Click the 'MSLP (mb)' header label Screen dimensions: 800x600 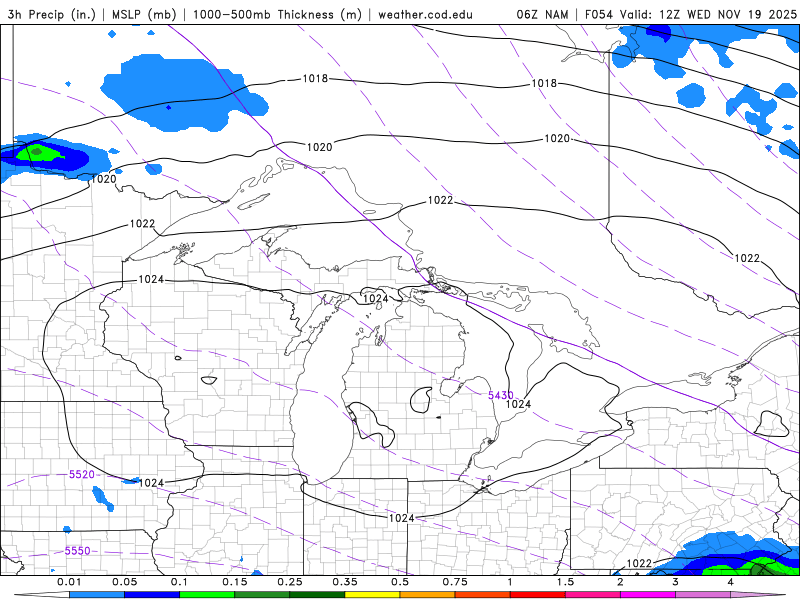(144, 14)
